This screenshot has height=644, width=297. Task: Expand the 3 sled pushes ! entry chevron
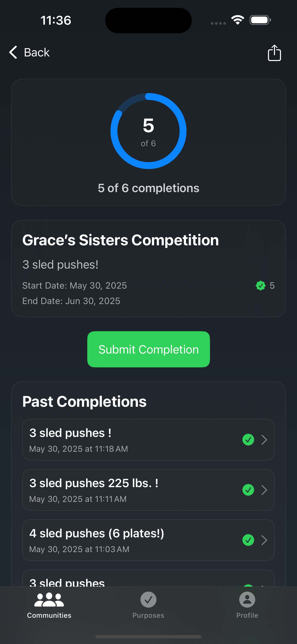264,440
